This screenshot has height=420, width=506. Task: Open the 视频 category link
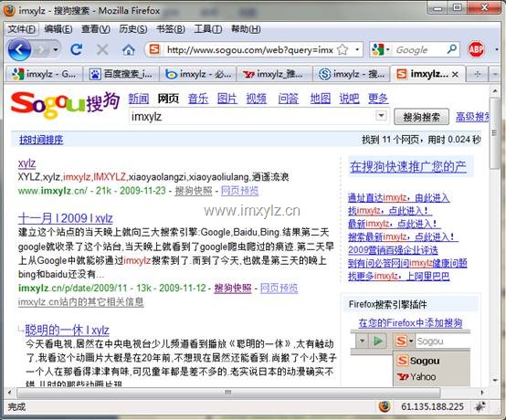[257, 99]
